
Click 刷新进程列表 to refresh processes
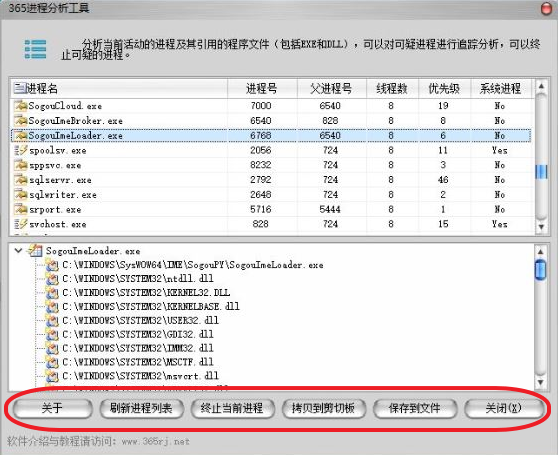coord(141,408)
